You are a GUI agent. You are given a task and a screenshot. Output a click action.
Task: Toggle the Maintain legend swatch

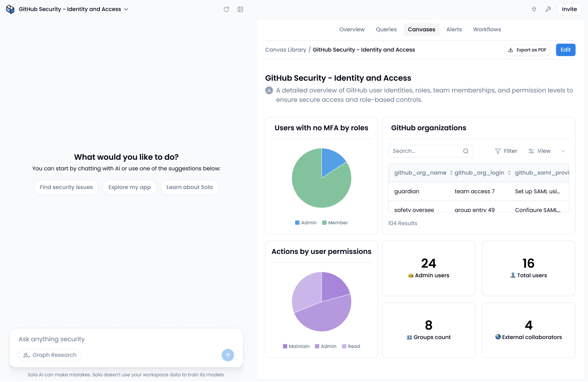(x=285, y=346)
